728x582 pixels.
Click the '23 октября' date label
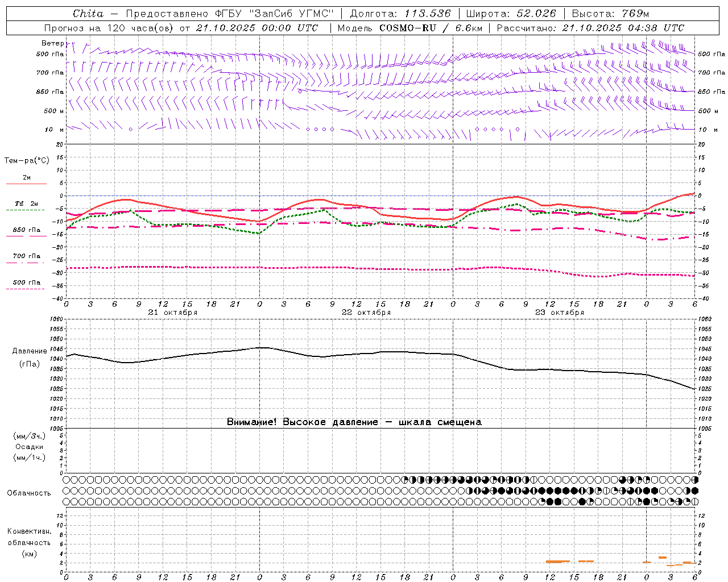pyautogui.click(x=560, y=313)
